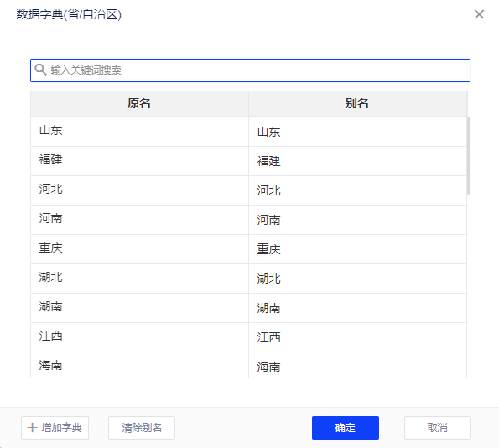Edit the alias cell for 河北
The image size is (499, 448).
pyautogui.click(x=358, y=190)
